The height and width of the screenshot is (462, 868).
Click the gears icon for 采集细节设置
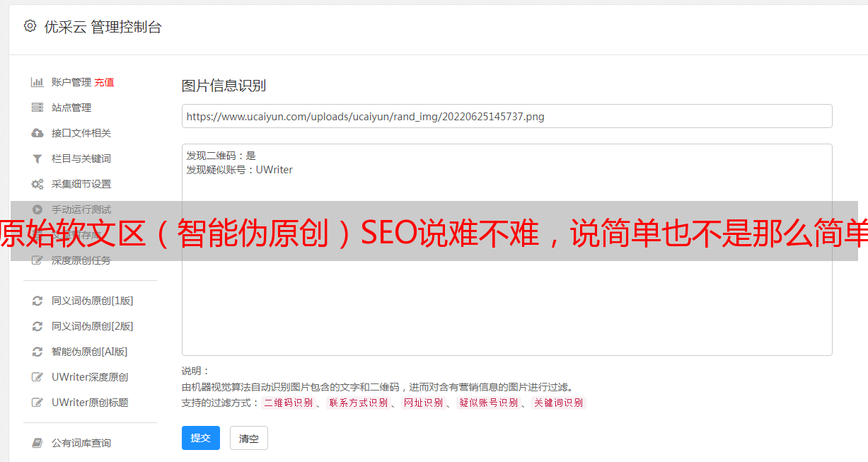coord(37,184)
